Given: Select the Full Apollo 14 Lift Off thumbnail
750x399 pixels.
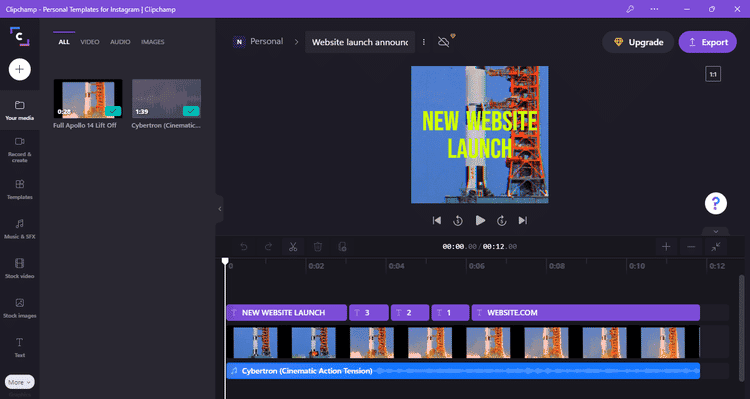Looking at the screenshot, I should [x=88, y=99].
